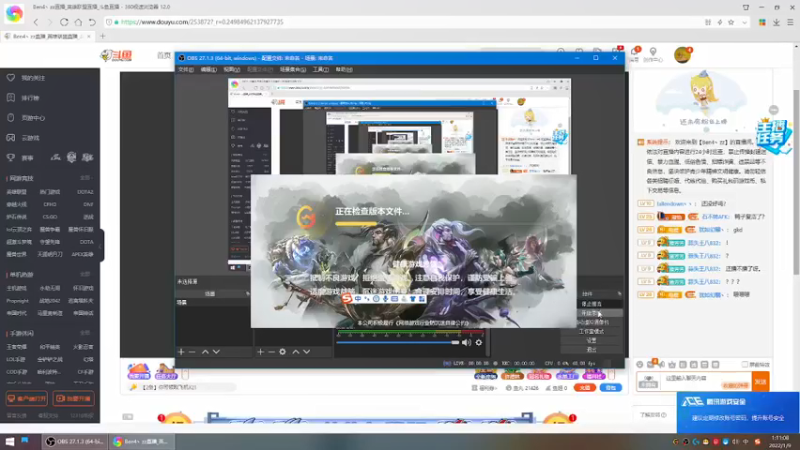Open the 我的关注 heart icon in sidebar
Image resolution: width=800 pixels, height=450 pixels.
click(11, 78)
